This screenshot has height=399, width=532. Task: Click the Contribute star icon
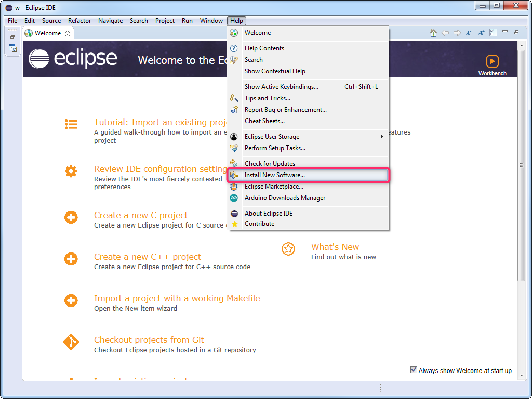[x=234, y=224]
